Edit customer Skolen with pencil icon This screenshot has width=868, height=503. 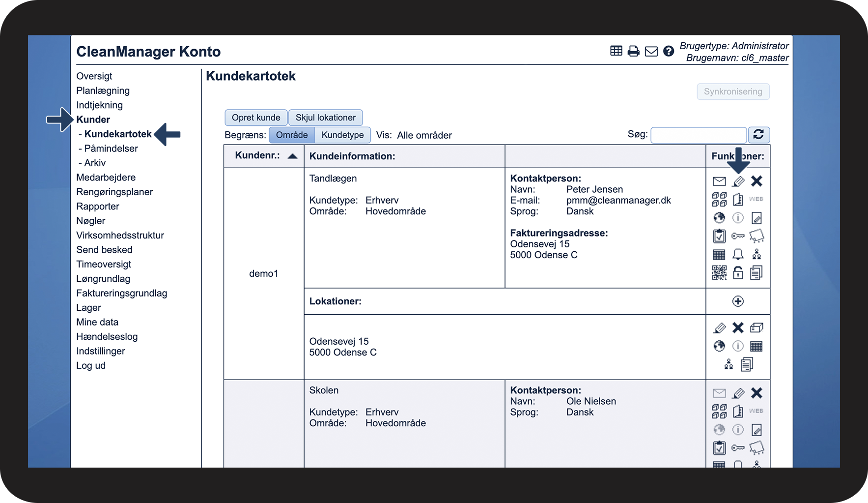738,393
